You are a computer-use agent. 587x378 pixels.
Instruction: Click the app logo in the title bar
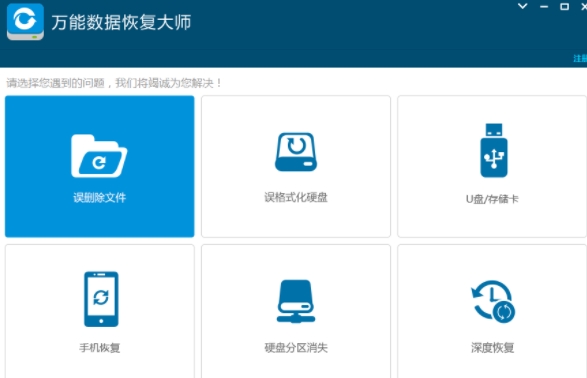[x=25, y=22]
